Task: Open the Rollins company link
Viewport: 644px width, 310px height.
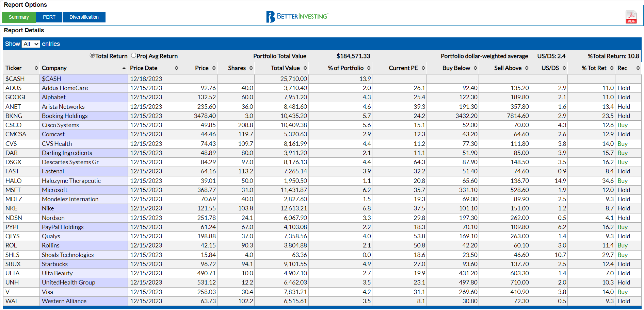Action: coord(50,245)
